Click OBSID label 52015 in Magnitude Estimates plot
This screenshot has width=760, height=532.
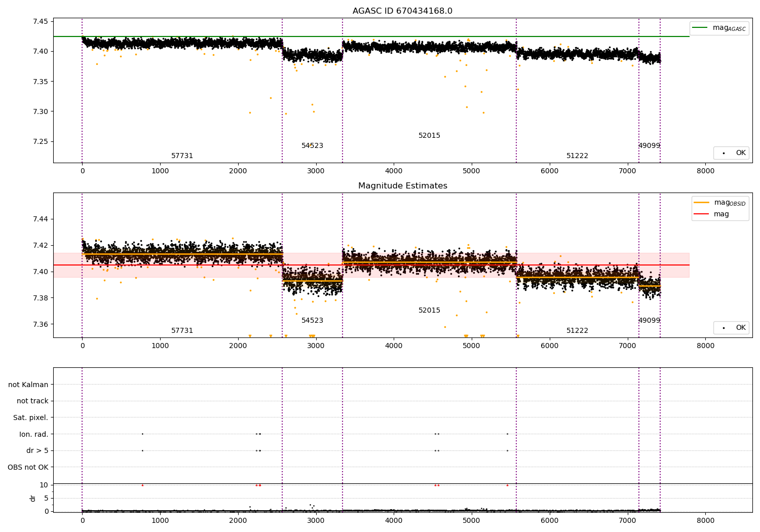pos(429,310)
